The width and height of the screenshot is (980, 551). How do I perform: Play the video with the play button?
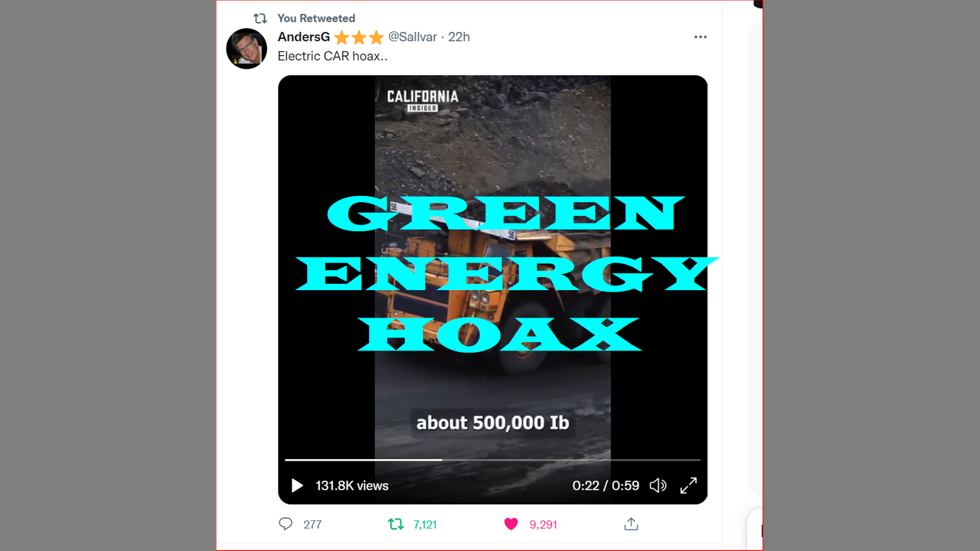coord(297,485)
